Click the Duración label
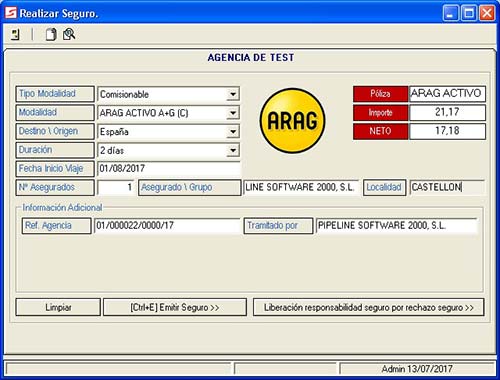This screenshot has height=380, width=500. [55, 150]
